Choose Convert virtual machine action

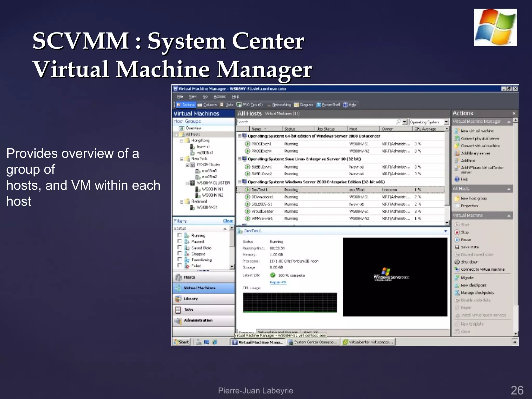pyautogui.click(x=477, y=146)
